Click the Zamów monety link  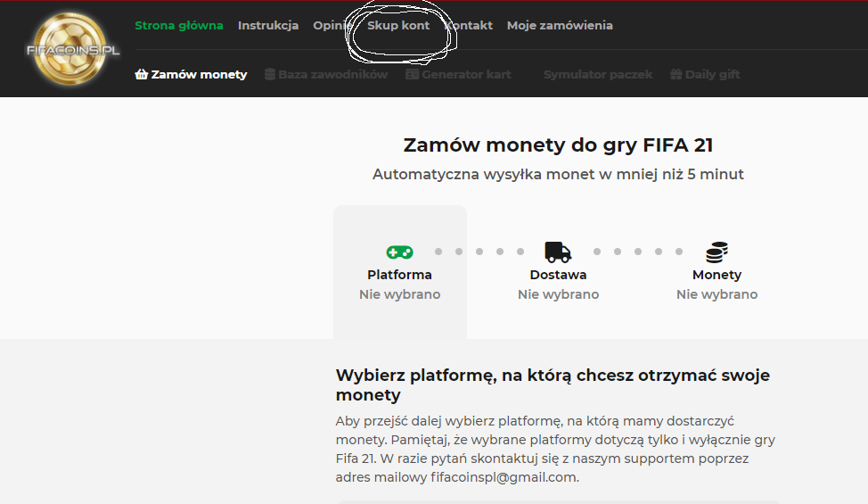click(x=191, y=74)
